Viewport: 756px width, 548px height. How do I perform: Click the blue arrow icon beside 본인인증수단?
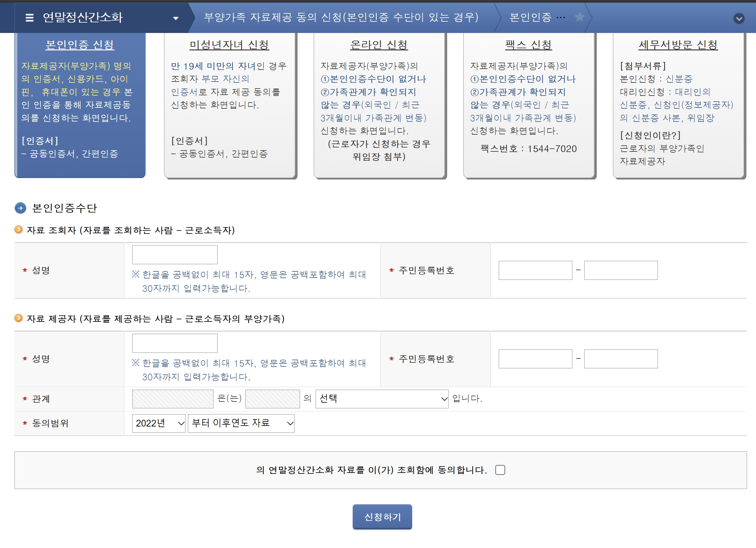20,208
